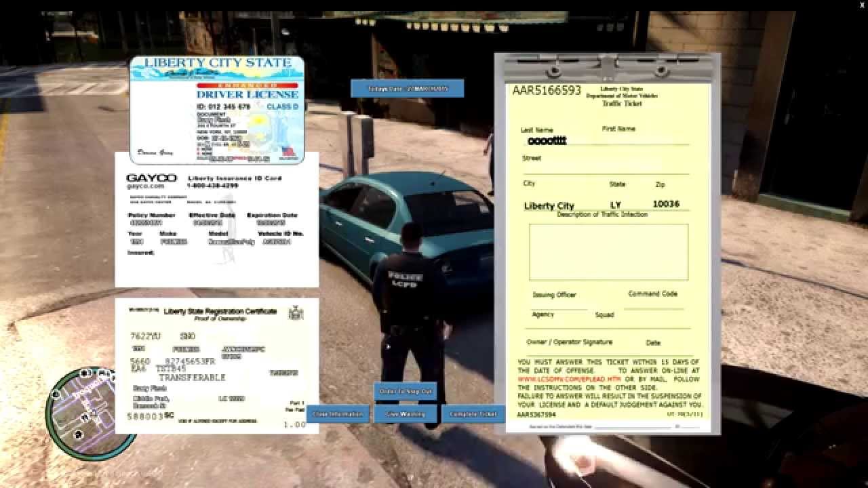Click the TRANSFERABLE text on registration
Image resolution: width=868 pixels, height=488 pixels.
[x=192, y=378]
